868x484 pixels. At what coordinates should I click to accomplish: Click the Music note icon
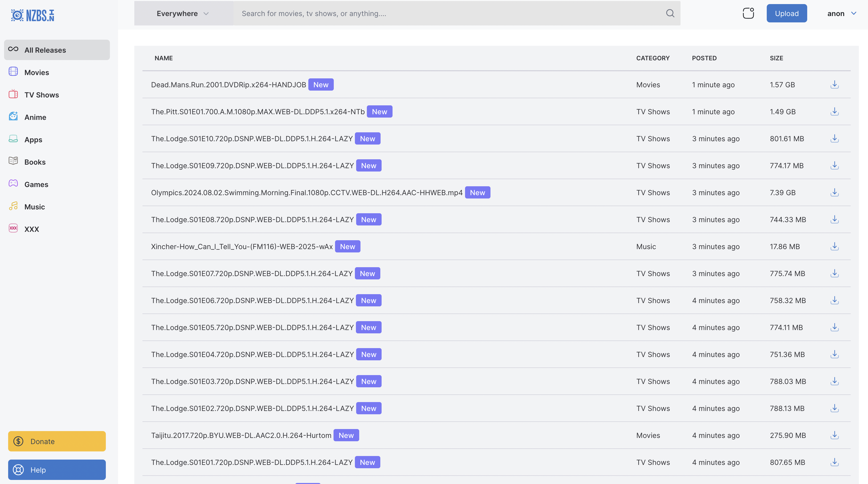coord(13,206)
